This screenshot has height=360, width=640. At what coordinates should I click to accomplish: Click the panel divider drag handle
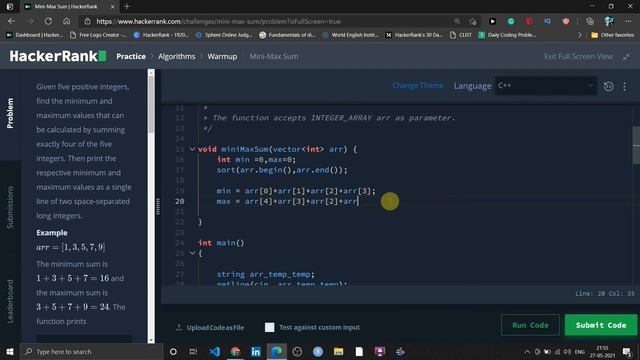158,206
